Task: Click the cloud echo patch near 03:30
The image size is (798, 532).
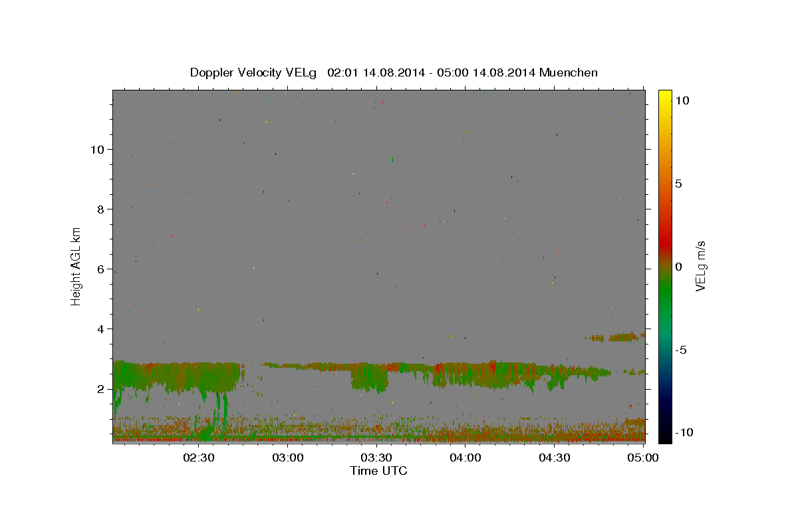Action: coord(370,378)
